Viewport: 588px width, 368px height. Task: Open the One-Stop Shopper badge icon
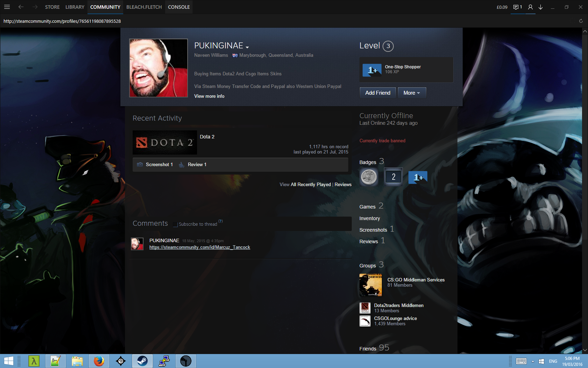(372, 70)
